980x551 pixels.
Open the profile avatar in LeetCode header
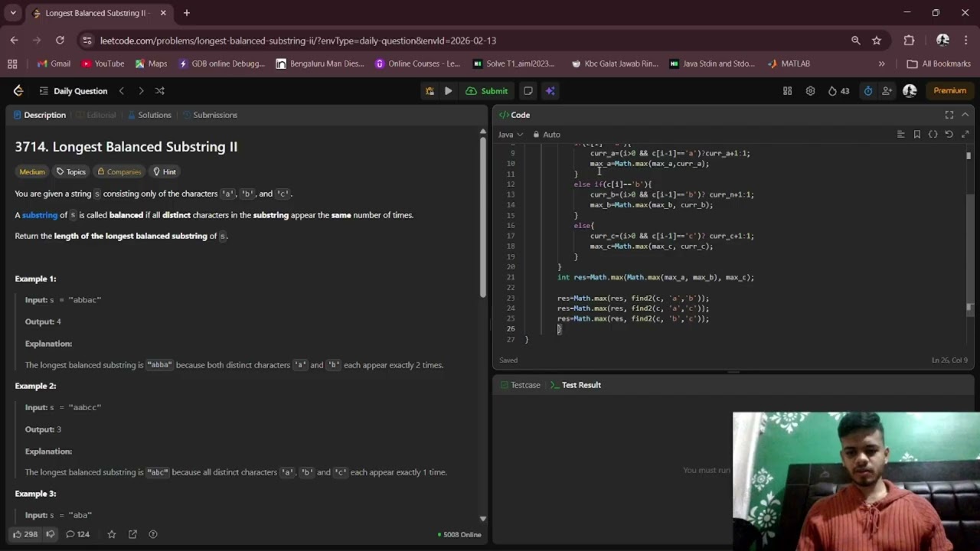[910, 91]
